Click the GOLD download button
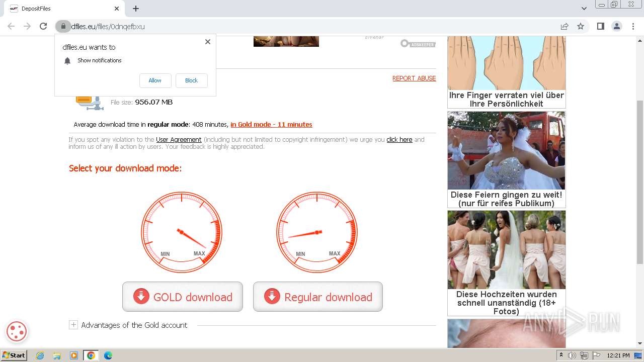This screenshot has height=362, width=644. [183, 297]
